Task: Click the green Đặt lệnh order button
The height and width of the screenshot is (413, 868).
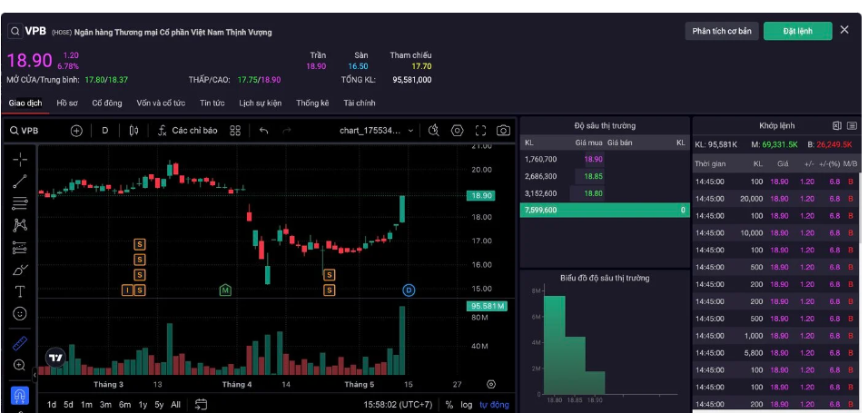Action: [798, 31]
